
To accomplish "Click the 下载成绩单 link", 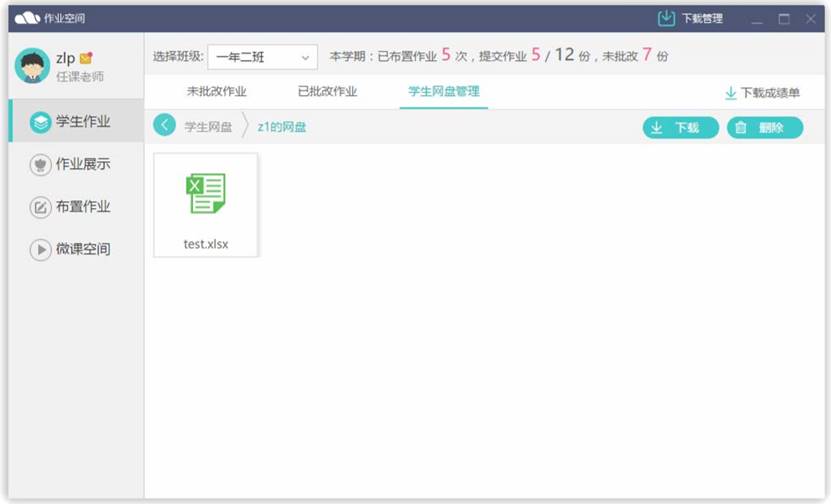I will point(763,93).
